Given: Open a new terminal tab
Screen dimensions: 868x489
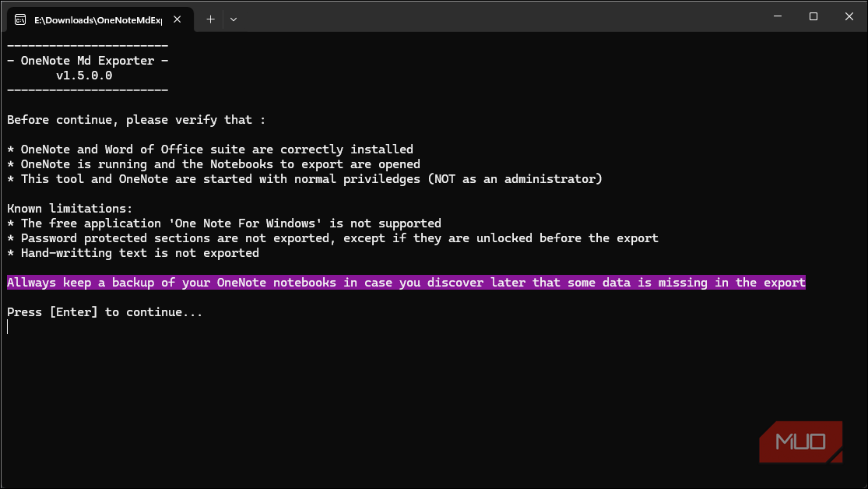Looking at the screenshot, I should (x=210, y=19).
